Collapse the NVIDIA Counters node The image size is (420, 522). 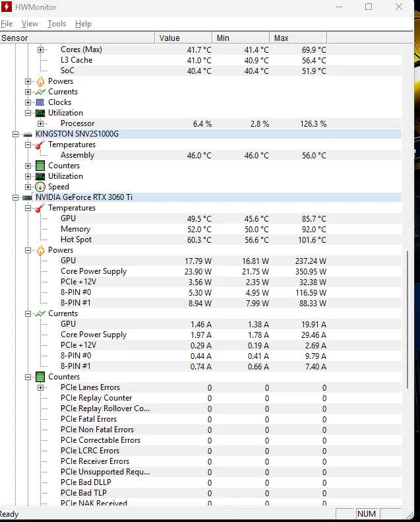[x=28, y=377]
